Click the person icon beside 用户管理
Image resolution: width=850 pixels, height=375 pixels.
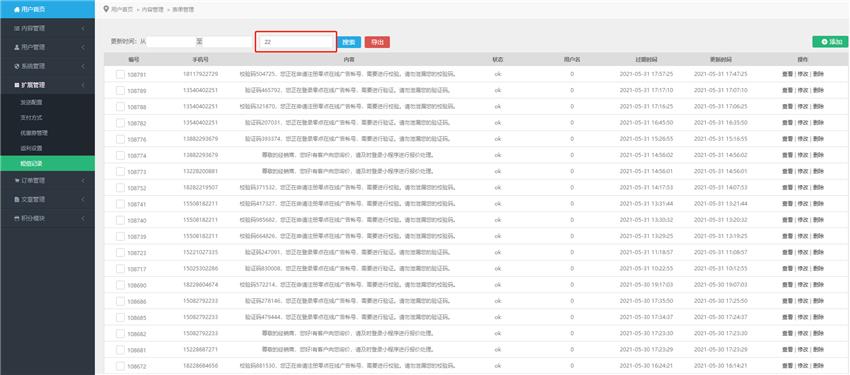(x=16, y=47)
